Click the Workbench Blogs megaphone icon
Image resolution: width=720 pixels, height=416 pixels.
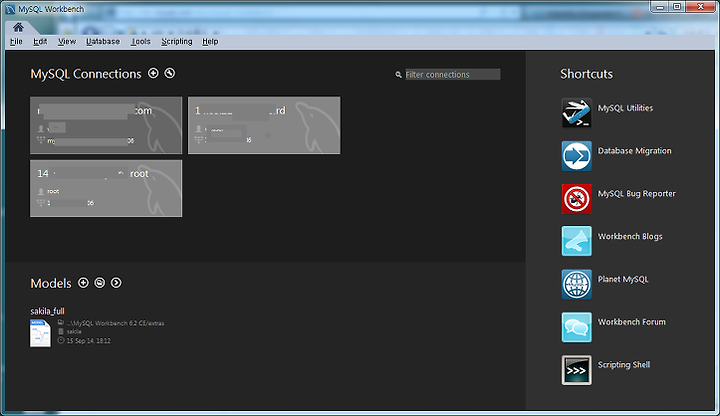(x=576, y=241)
